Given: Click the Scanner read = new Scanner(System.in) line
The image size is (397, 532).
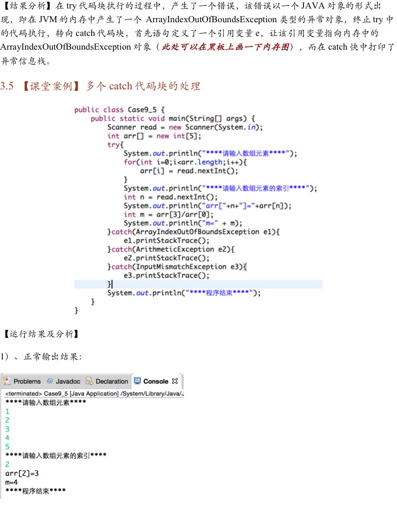Looking at the screenshot, I should click(185, 127).
